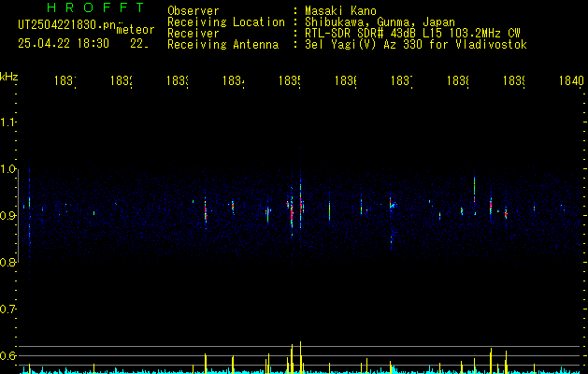Click the 1838 time axis marker
Screen dimensions: 588x374
[x=457, y=80]
